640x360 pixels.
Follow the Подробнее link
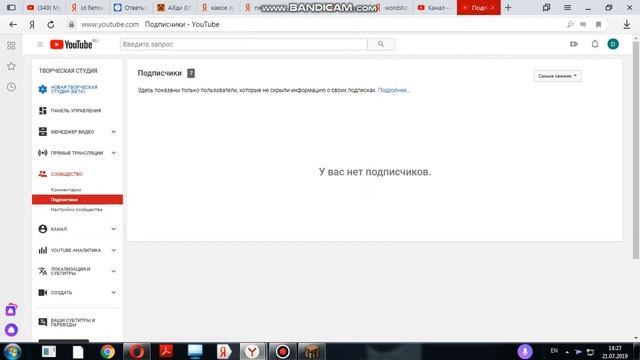[393, 90]
